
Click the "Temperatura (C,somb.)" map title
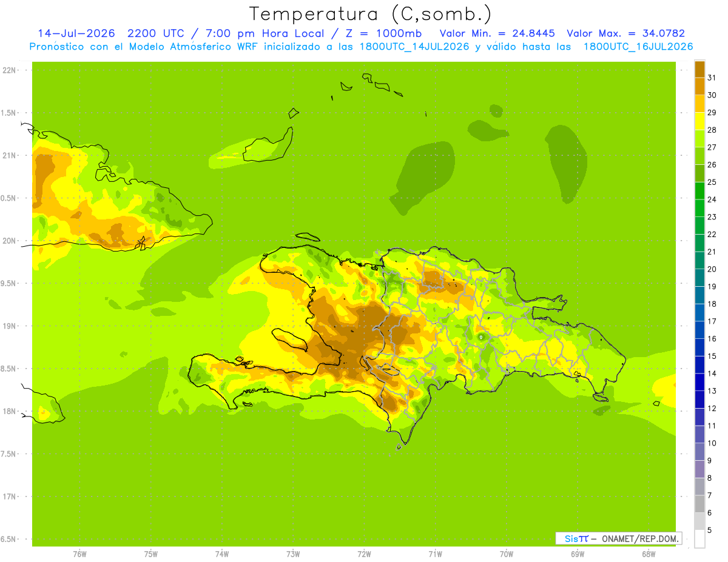370,14
